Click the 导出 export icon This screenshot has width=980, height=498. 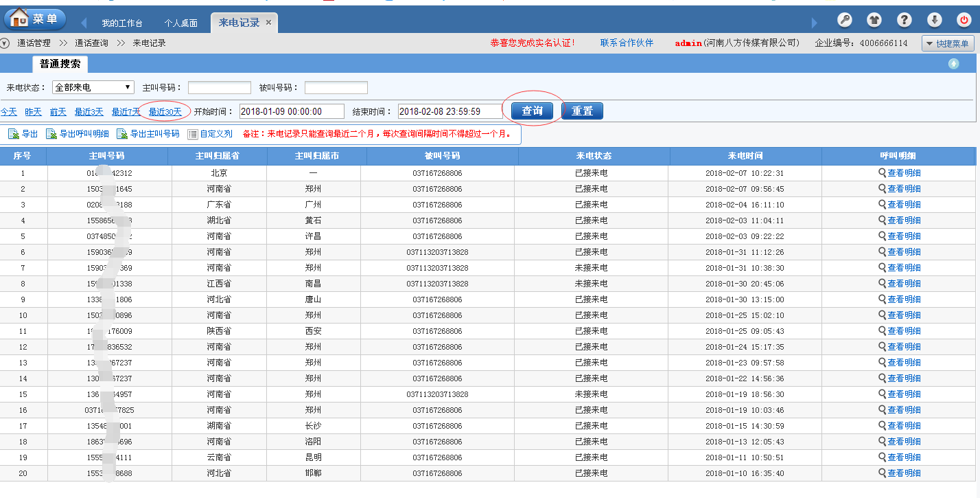tap(13, 134)
